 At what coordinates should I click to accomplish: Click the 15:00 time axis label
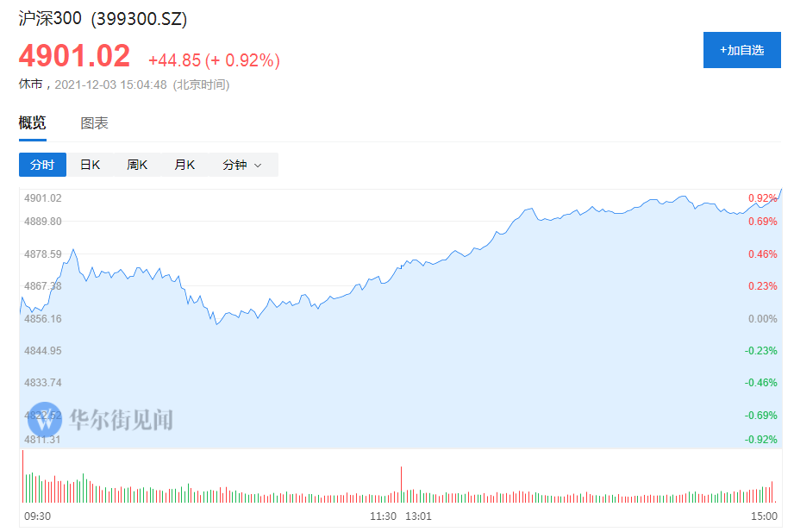764,516
